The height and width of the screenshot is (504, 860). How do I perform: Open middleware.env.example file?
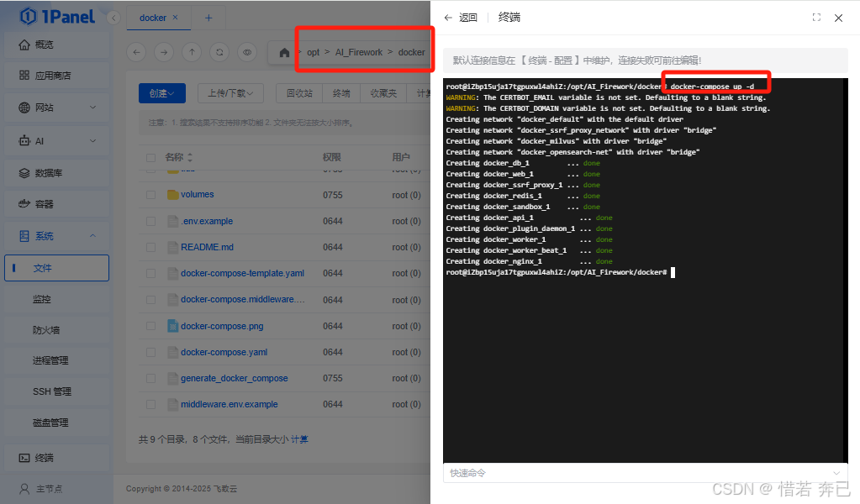[230, 404]
